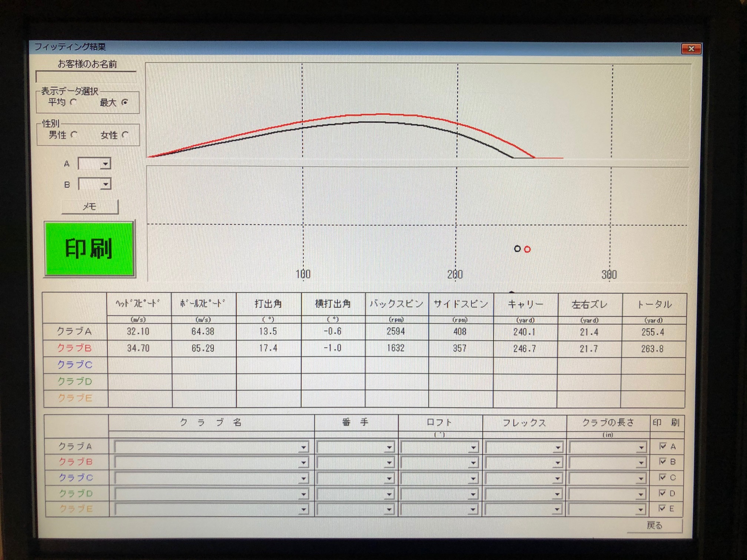
Task: Select the 最大 radio button
Action: coord(125,102)
